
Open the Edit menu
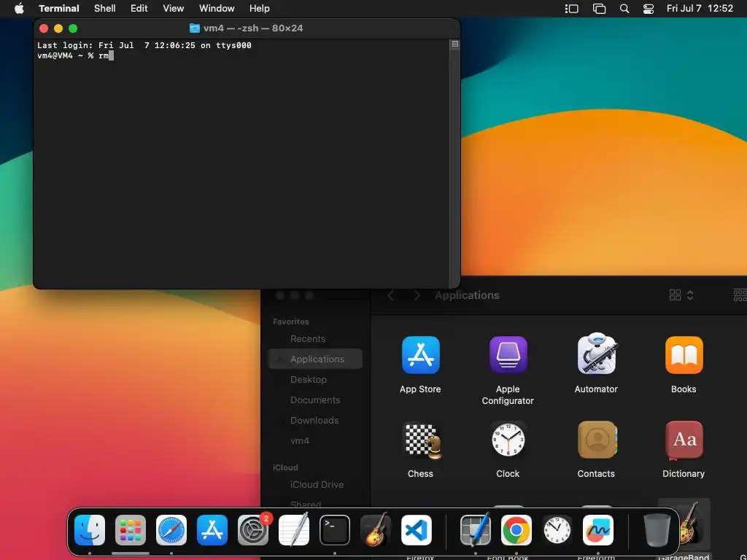click(139, 9)
